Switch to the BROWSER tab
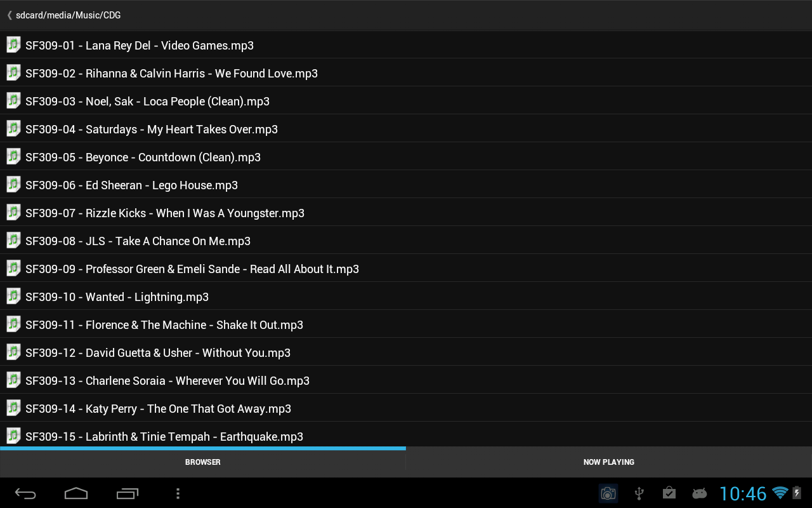Viewport: 812px width, 508px height. (x=203, y=462)
